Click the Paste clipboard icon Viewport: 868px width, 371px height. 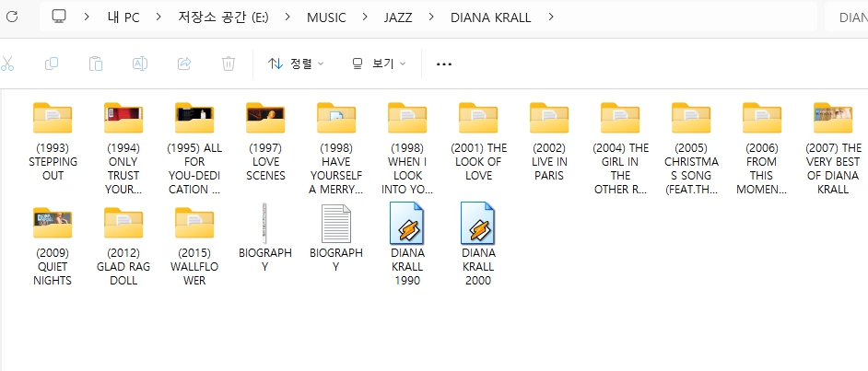[96, 64]
